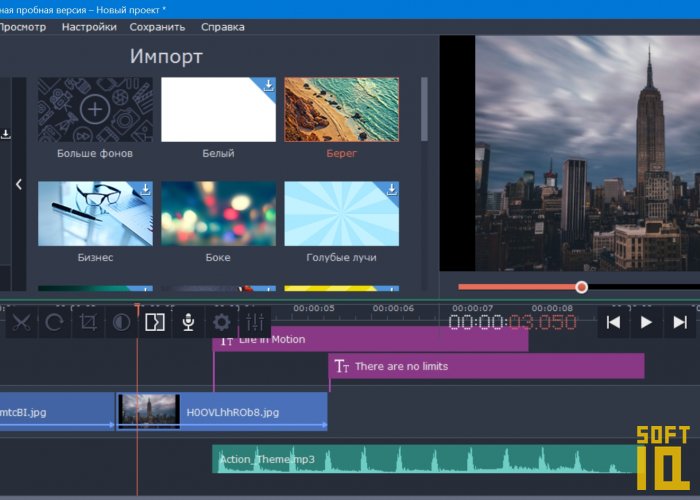The height and width of the screenshot is (500, 700).
Task: Start voice recording with microphone icon
Action: pos(188,322)
